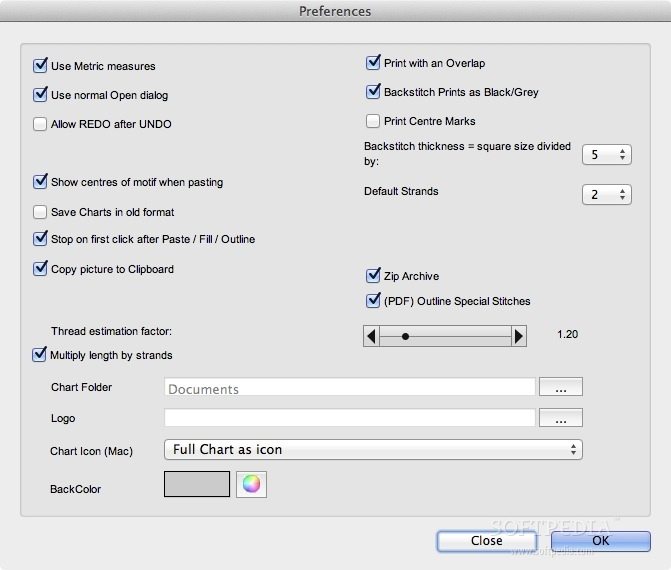Click the Preferences window title
The image size is (671, 570).
point(335,11)
